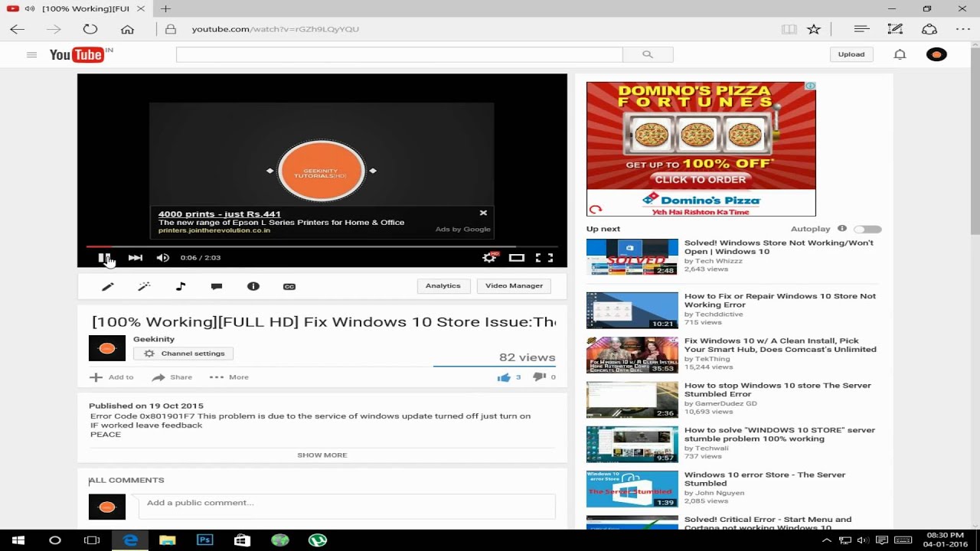Viewport: 980px width, 551px height.
Task: Share this video
Action: point(171,377)
